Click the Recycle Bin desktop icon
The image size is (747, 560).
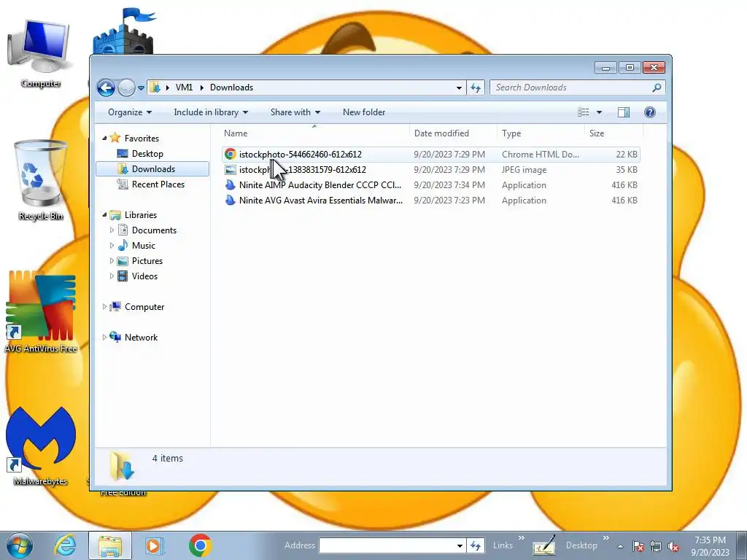(41, 181)
